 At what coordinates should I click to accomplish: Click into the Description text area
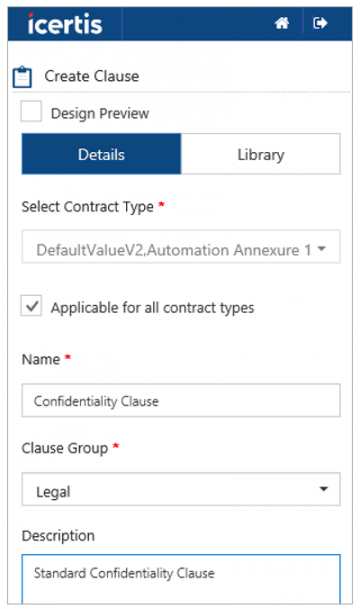[181, 579]
